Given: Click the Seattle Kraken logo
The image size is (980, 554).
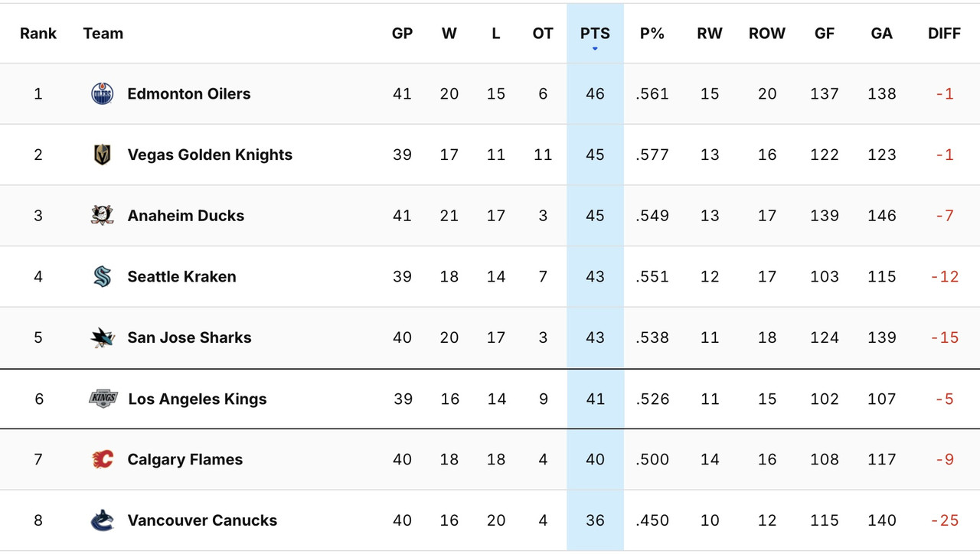Looking at the screenshot, I should pos(102,276).
